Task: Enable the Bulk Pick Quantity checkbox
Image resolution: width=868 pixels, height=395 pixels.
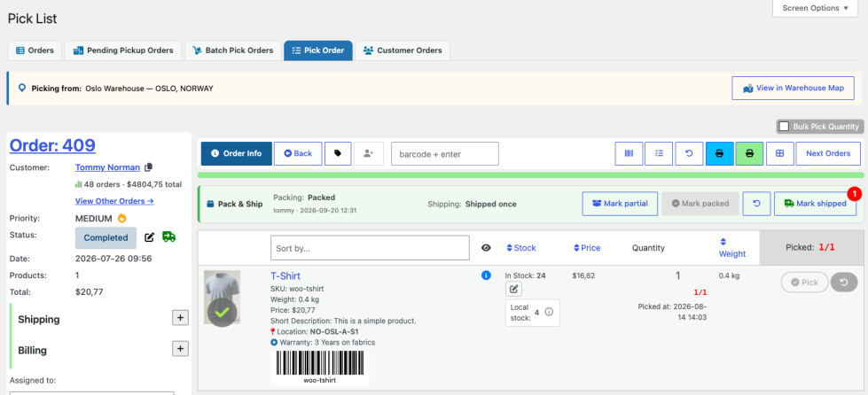Action: (784, 126)
